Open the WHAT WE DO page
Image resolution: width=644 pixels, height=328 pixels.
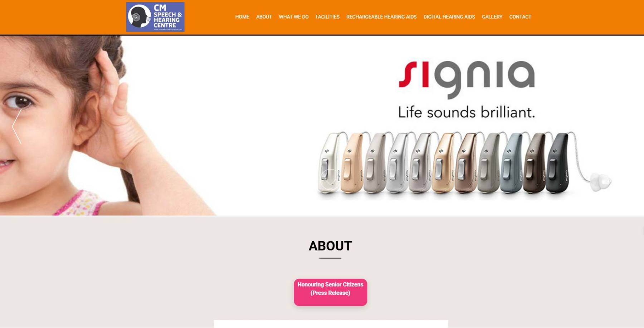(294, 17)
